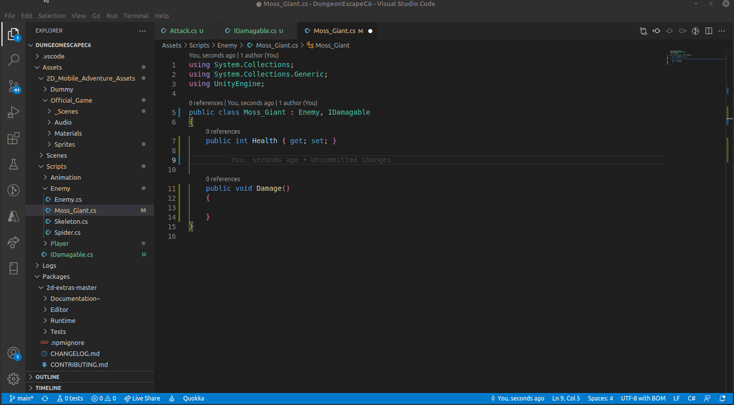Open the Explorer view in activity bar
The width and height of the screenshot is (734, 405).
tap(13, 34)
